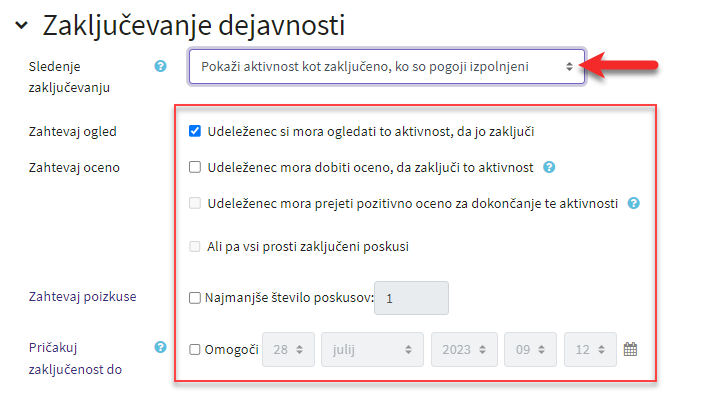Open the day dropdown showing 28
Screen dimensions: 704x394
288,350
